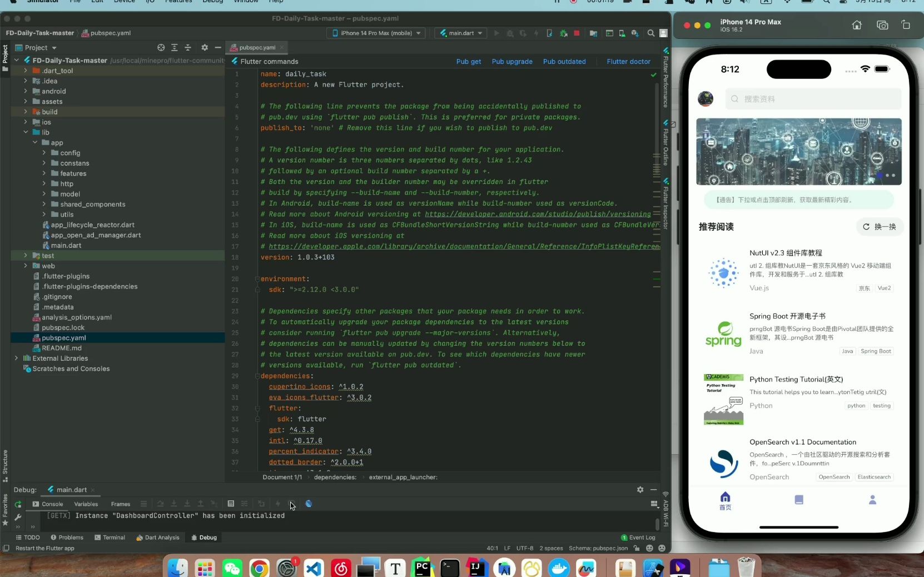Click the Pub upgrade link
The width and height of the screenshot is (924, 577).
pos(512,62)
